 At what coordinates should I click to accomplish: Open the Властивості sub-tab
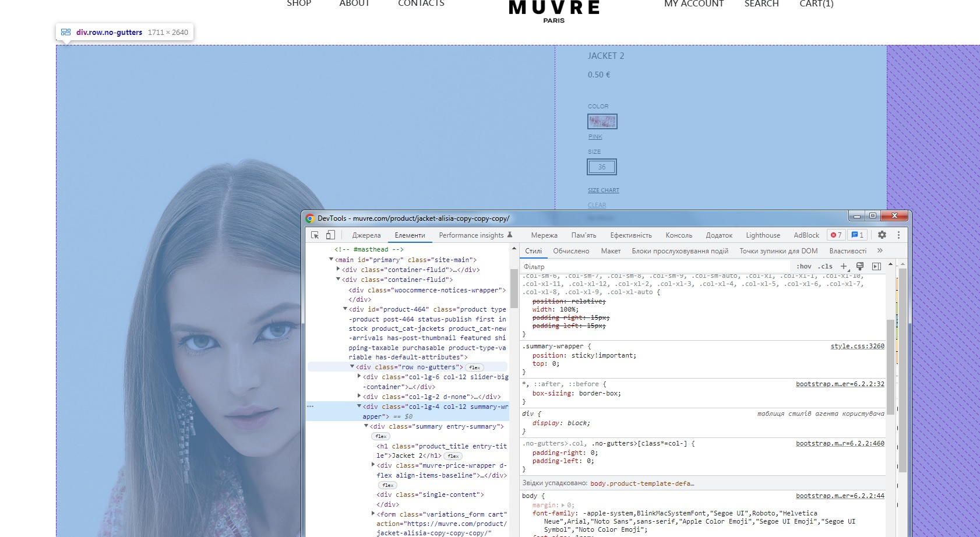point(848,251)
